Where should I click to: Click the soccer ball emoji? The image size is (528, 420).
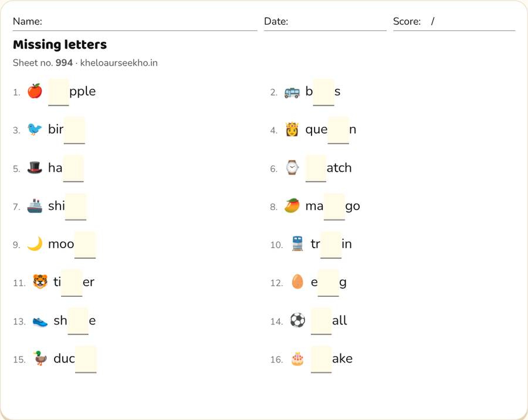click(297, 320)
